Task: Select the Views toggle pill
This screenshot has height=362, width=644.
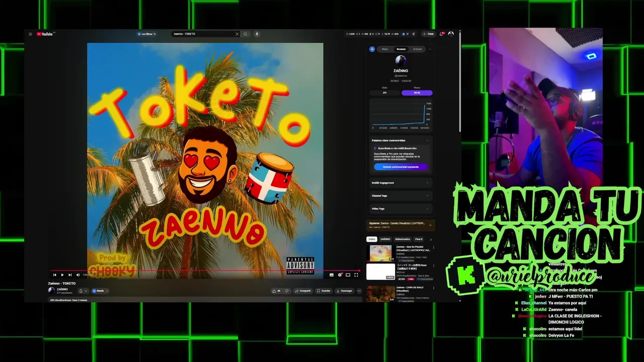Action: [417, 93]
